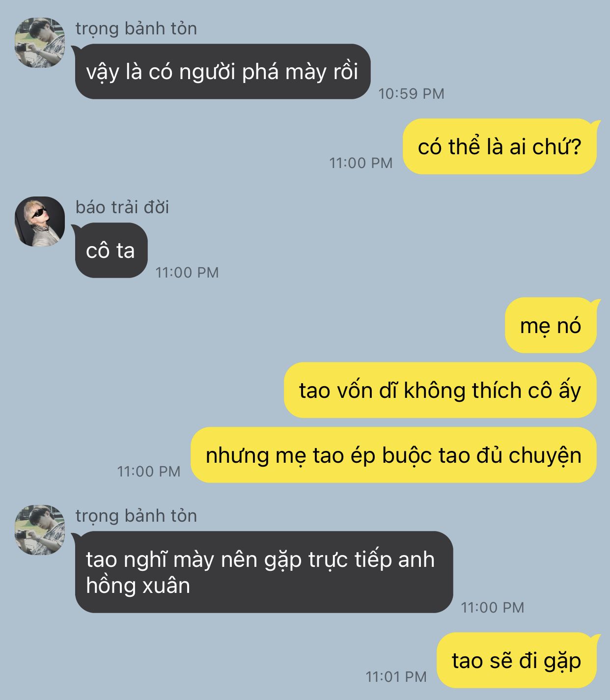Tap báo trải đời's sunglasses profile picture
This screenshot has width=610, height=700.
click(40, 222)
